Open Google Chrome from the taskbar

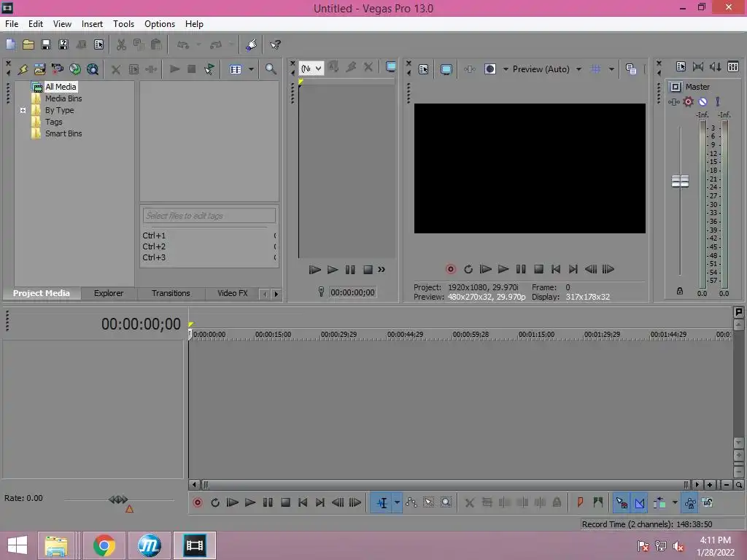(x=104, y=545)
